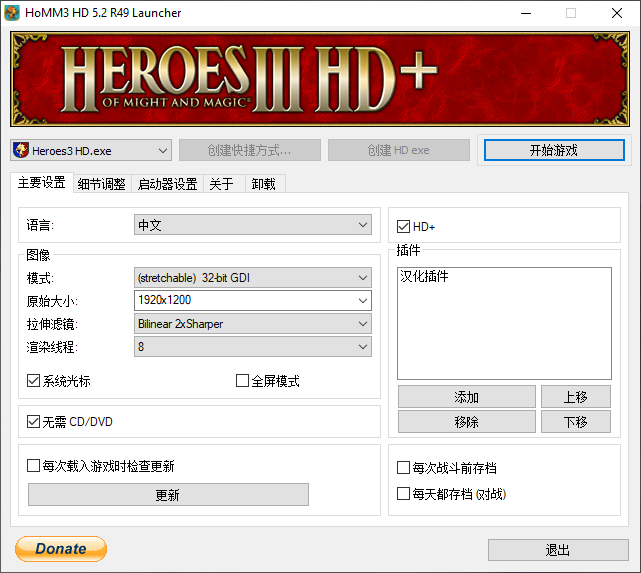
Task: Enable the 全屏模式 checkbox
Action: [242, 381]
